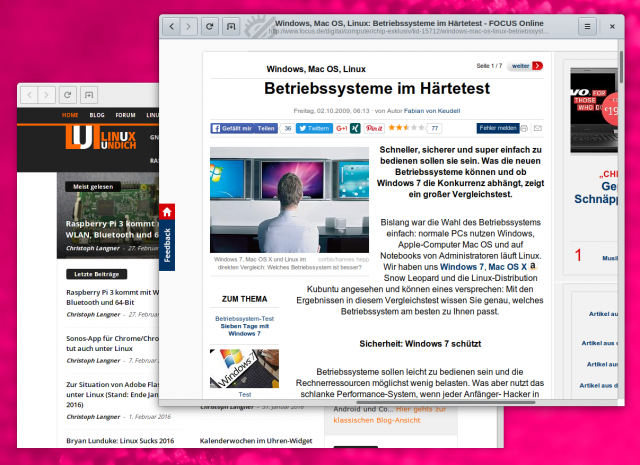
Task: Click the man-facing-monitors article image
Action: coord(289,200)
